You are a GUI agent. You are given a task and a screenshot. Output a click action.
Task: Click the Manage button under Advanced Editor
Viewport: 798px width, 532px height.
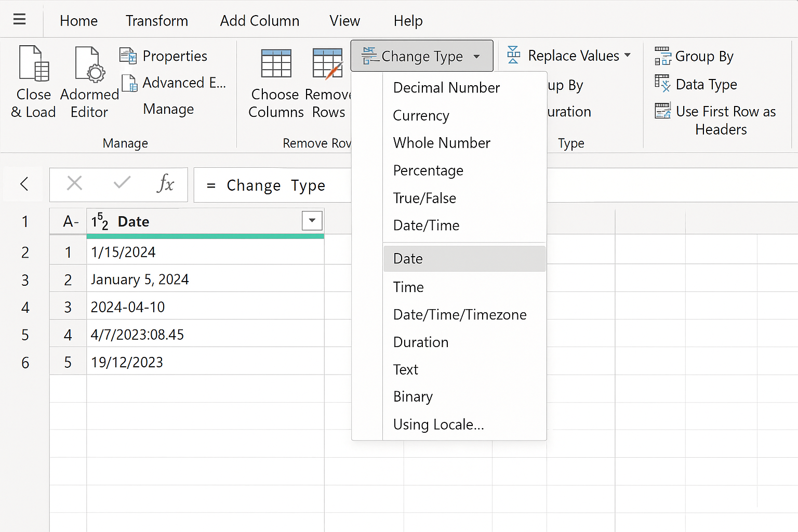coord(168,109)
